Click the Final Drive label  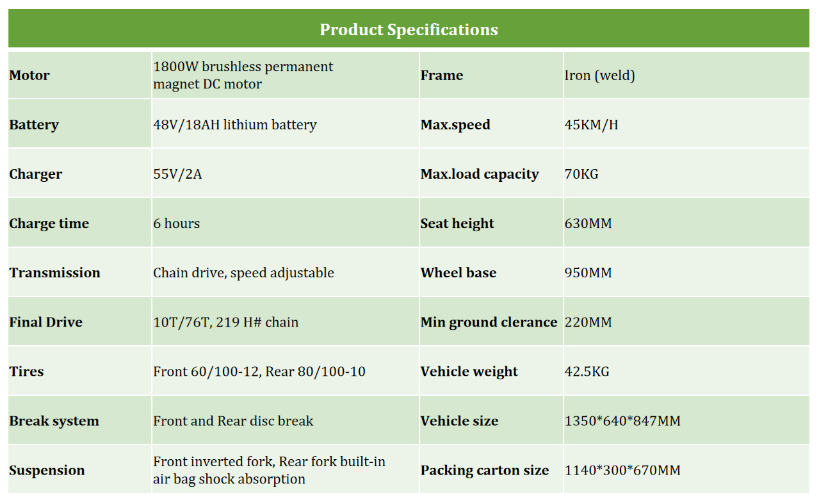tap(46, 322)
